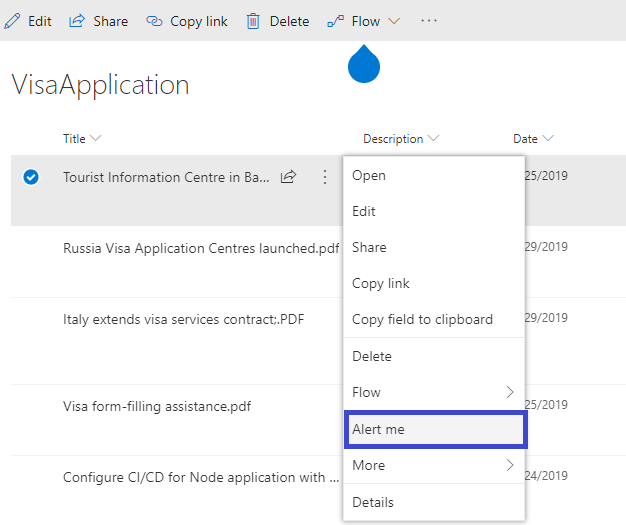Click vertical ellipsis on Tourist Information row

click(324, 177)
